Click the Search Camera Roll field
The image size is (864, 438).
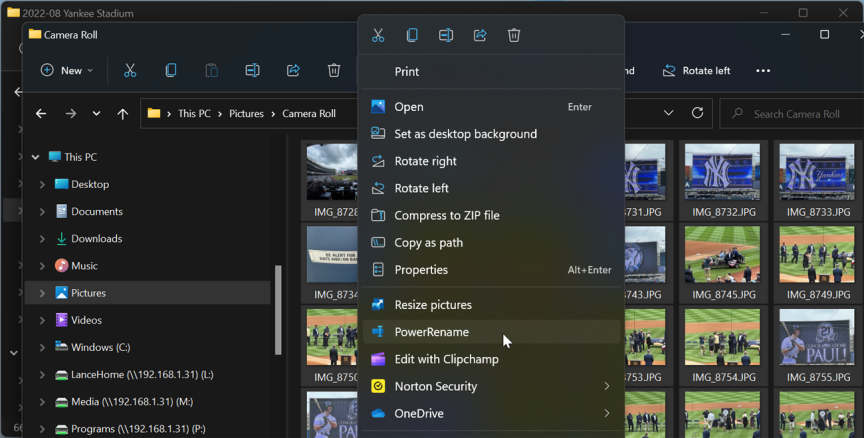coord(790,114)
